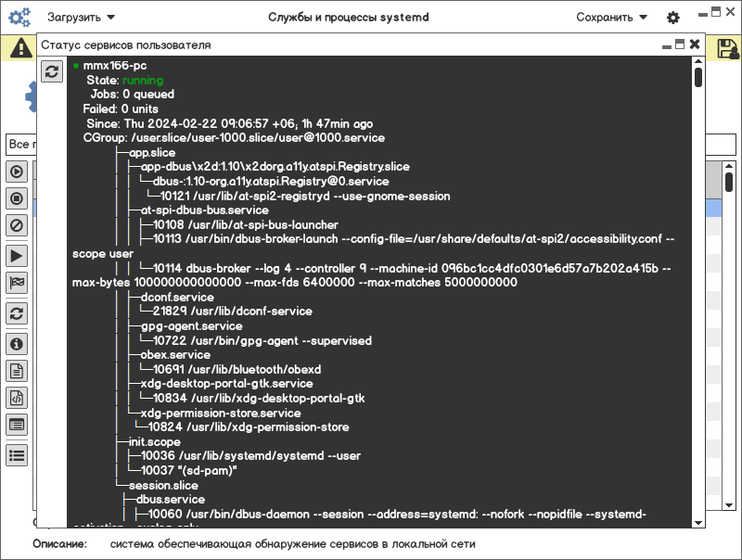Click the 21829 dconf-service process line
This screenshot has height=560, width=742.
233,312
